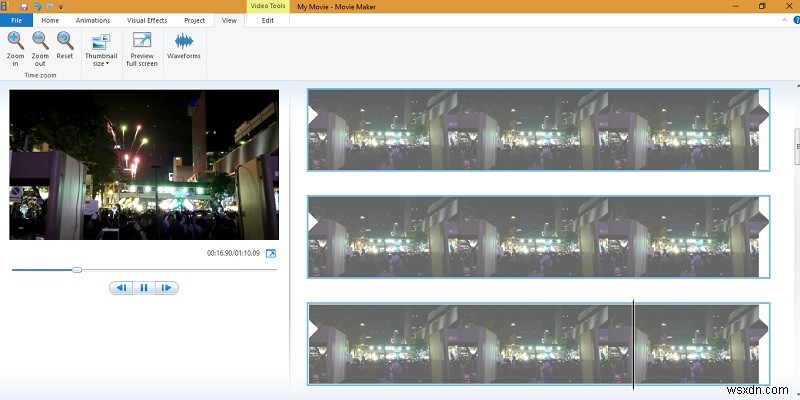The width and height of the screenshot is (800, 400).
Task: Click fullscreen icon beside timecode
Action: coord(271,254)
